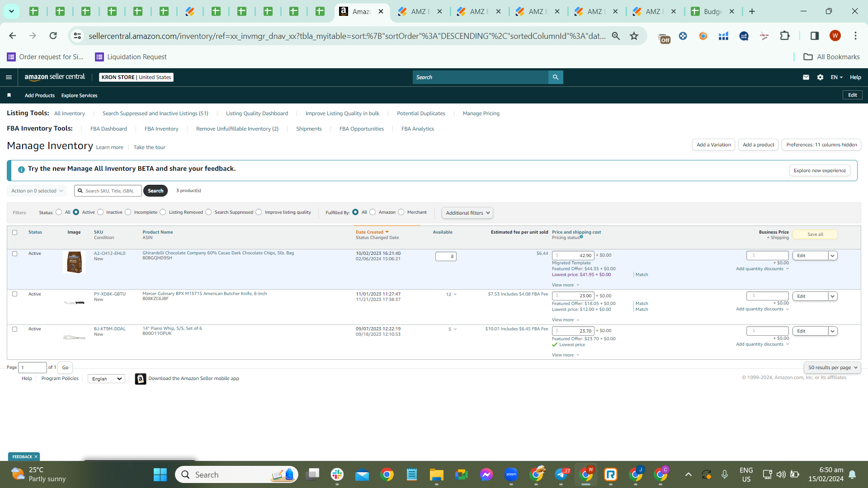The image size is (868, 488).
Task: Check the Ghirardelli Chocolate row checkbox
Action: 14,253
